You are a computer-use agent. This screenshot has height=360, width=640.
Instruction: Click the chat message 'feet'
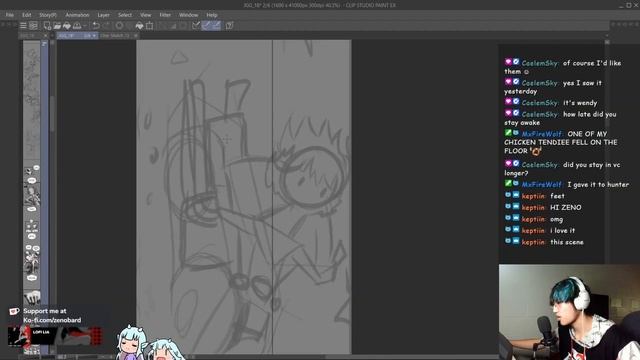[x=558, y=196]
